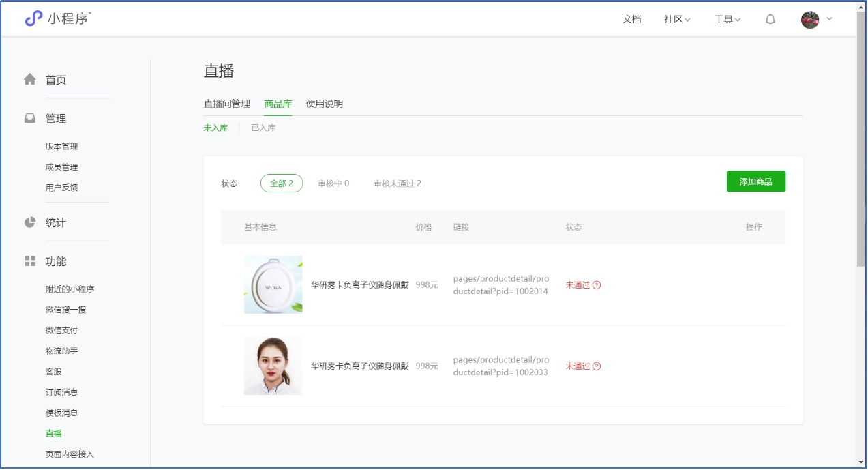Expand the 工具 dropdown menu
Image resolution: width=868 pixels, height=470 pixels.
(x=728, y=19)
